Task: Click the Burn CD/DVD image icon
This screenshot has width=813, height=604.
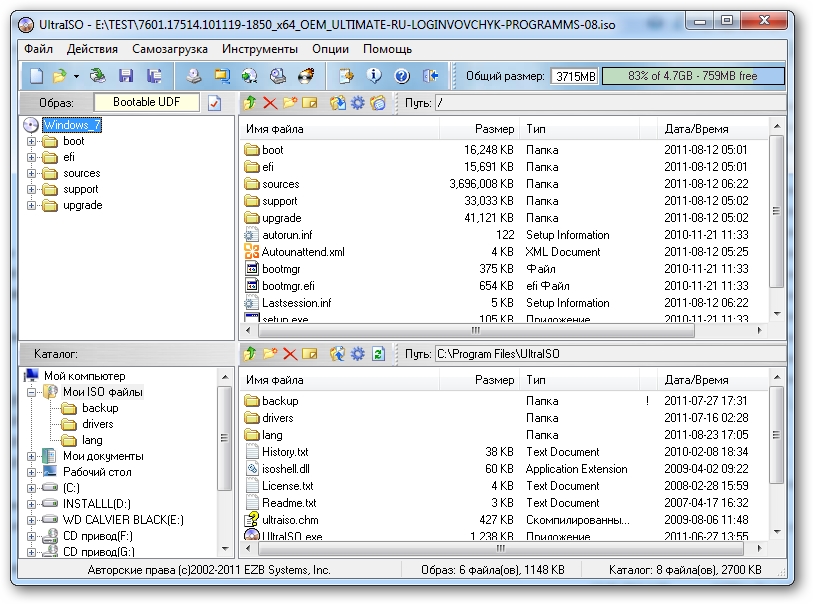Action: 307,76
